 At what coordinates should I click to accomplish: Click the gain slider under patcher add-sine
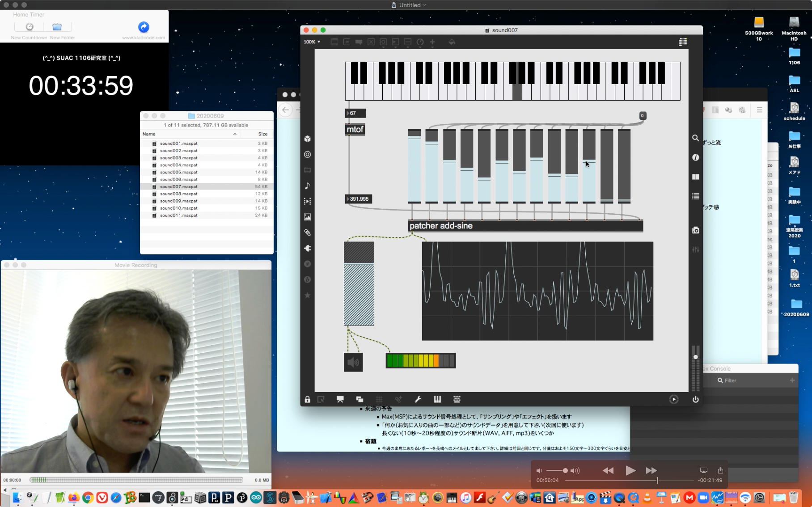click(x=359, y=284)
